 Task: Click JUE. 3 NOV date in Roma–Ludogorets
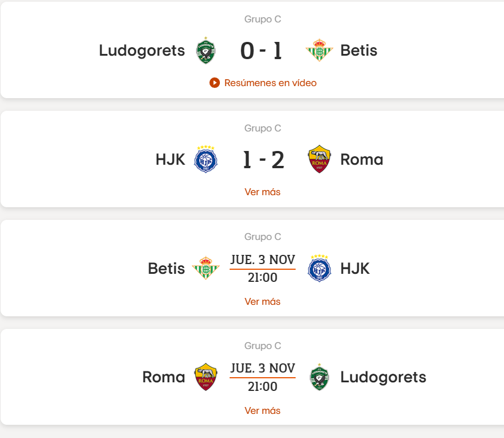point(262,368)
